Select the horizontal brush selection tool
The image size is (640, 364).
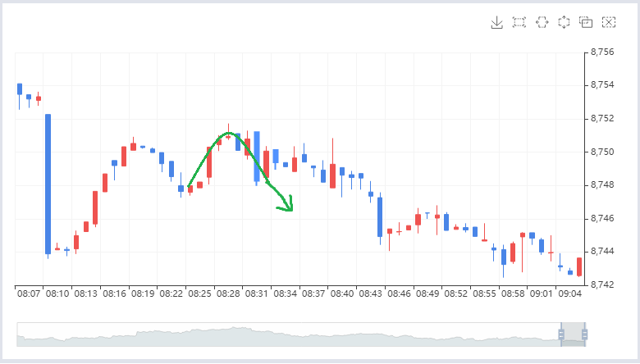(x=542, y=22)
